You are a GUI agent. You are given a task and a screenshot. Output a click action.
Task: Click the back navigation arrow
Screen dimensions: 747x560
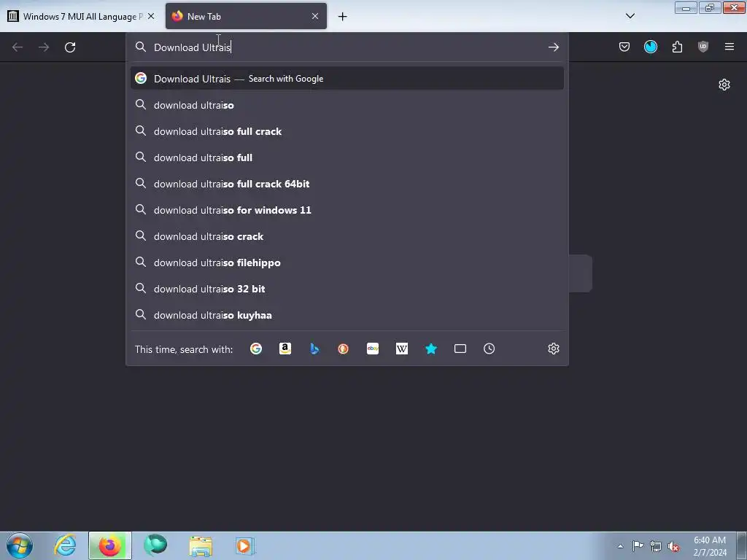(x=18, y=47)
